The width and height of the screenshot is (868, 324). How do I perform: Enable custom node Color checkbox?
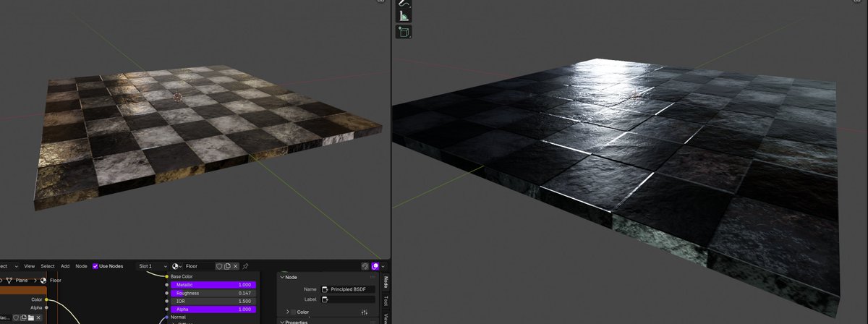tap(293, 312)
